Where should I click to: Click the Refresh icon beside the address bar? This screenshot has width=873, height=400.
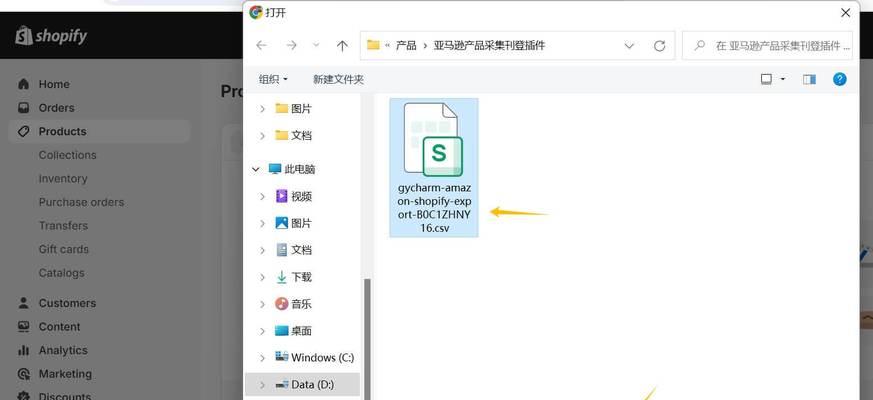659,46
